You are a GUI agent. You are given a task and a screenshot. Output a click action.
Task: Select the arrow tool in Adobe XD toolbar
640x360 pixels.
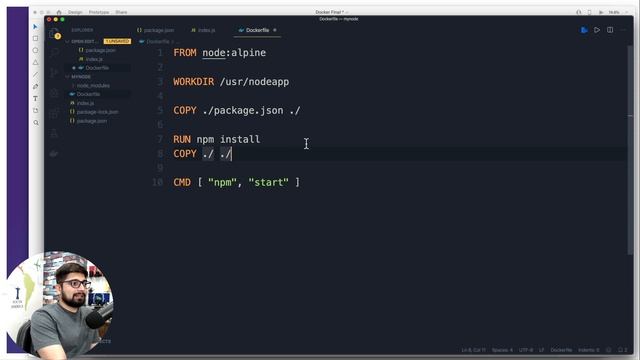pyautogui.click(x=36, y=27)
